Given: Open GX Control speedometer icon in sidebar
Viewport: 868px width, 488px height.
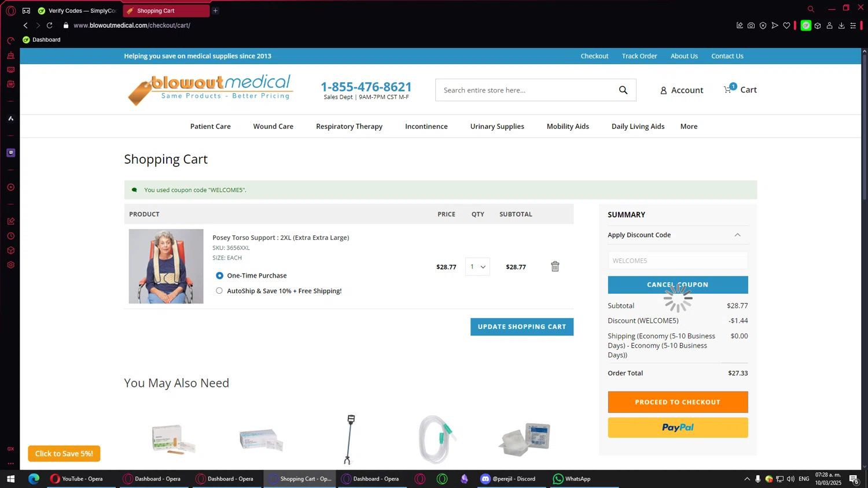Looking at the screenshot, I should 10,40.
